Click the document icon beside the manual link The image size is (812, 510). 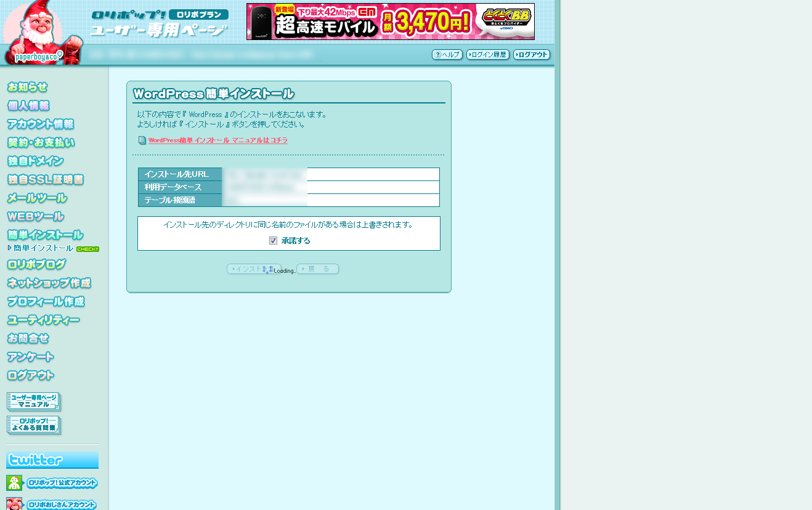pyautogui.click(x=142, y=140)
